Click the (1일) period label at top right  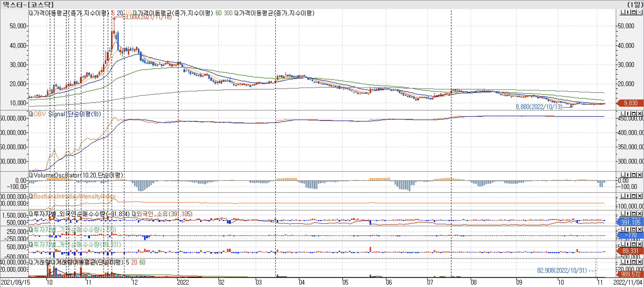[635, 5]
